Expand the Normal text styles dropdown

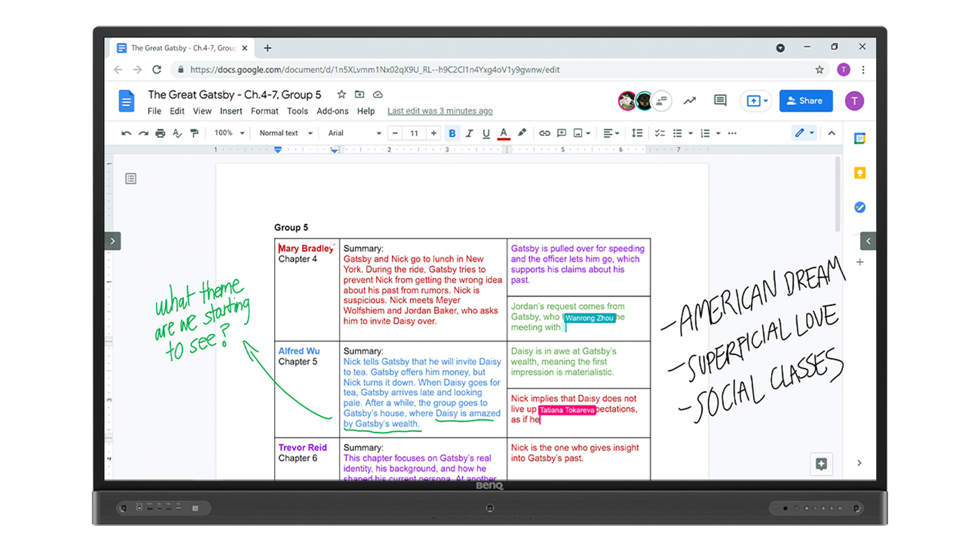(x=284, y=133)
